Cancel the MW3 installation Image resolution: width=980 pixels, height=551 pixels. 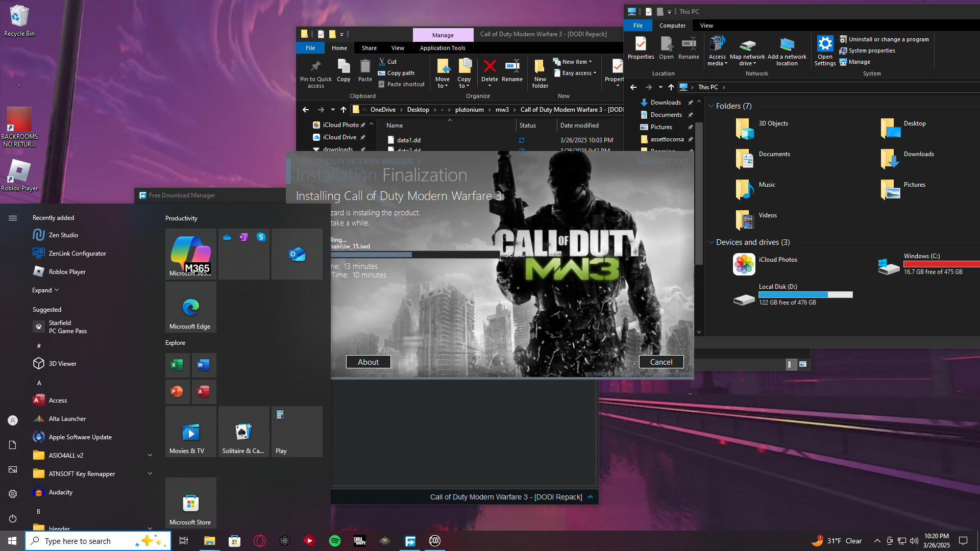pyautogui.click(x=661, y=362)
